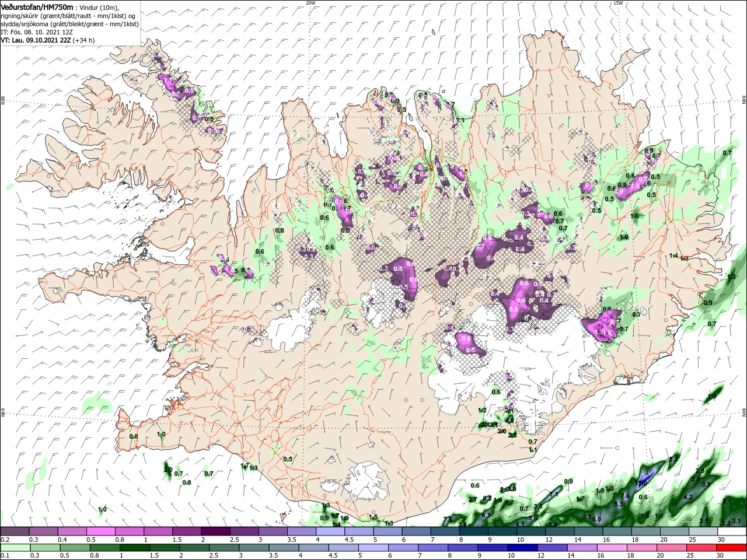
Task: Click the 'rigning/skúrir' legend description line
Action: point(68,15)
